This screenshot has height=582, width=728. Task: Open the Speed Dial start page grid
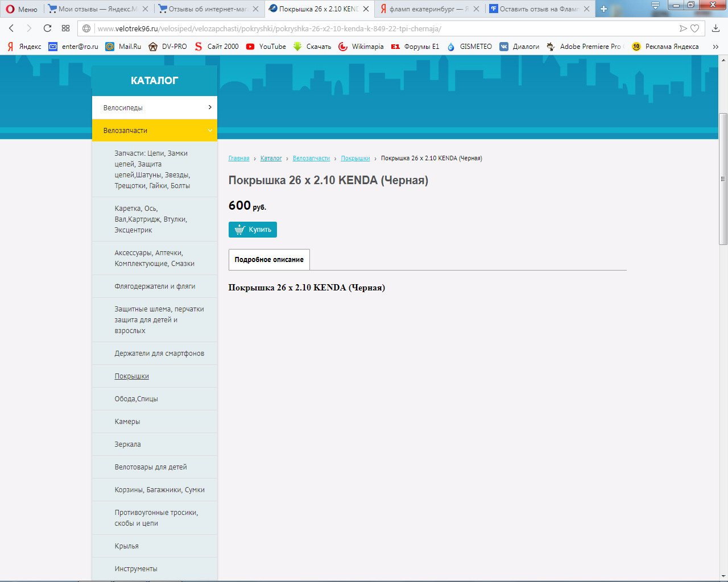[x=66, y=28]
